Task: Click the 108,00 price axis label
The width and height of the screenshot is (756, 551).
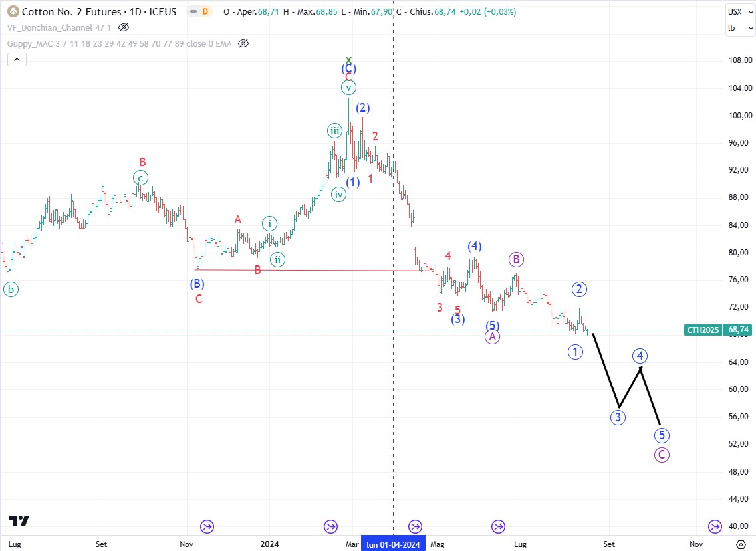Action: pyautogui.click(x=741, y=60)
